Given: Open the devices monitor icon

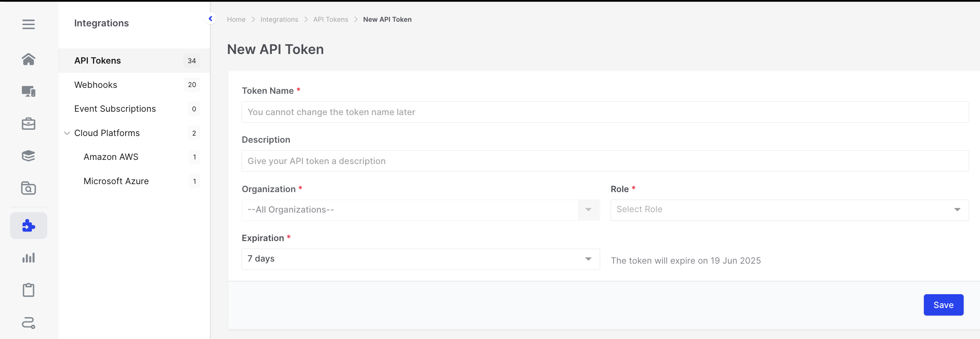Looking at the screenshot, I should coord(28,91).
